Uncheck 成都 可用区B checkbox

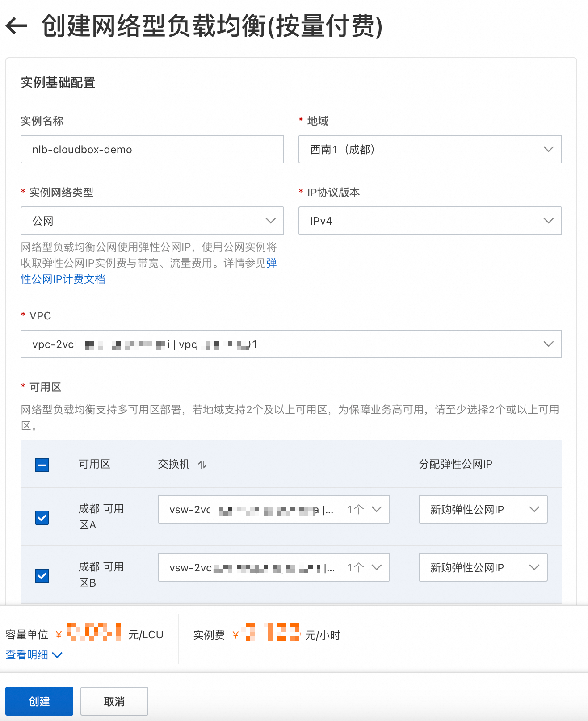click(42, 576)
